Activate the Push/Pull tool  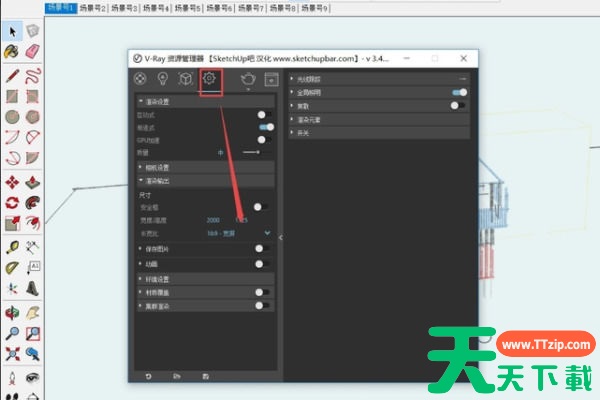pyautogui.click(x=33, y=182)
